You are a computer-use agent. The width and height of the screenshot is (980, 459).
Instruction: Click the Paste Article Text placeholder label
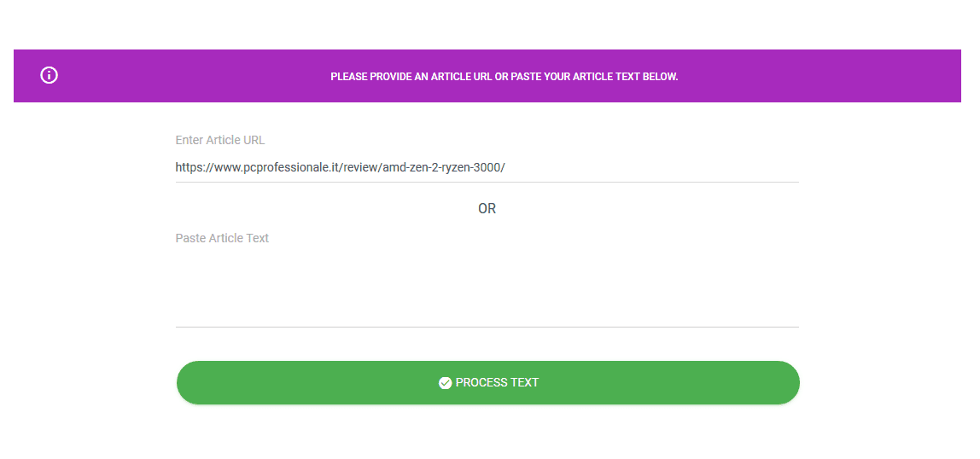(222, 238)
